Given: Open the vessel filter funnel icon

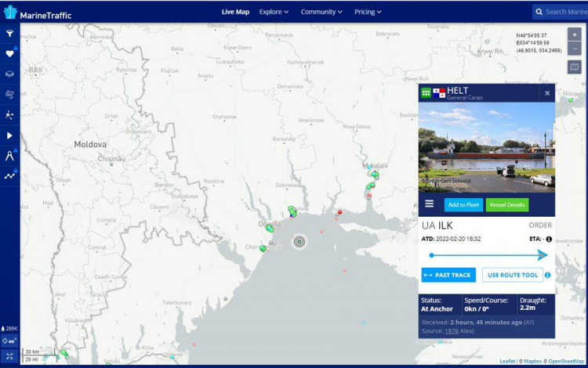Looking at the screenshot, I should click(x=9, y=34).
